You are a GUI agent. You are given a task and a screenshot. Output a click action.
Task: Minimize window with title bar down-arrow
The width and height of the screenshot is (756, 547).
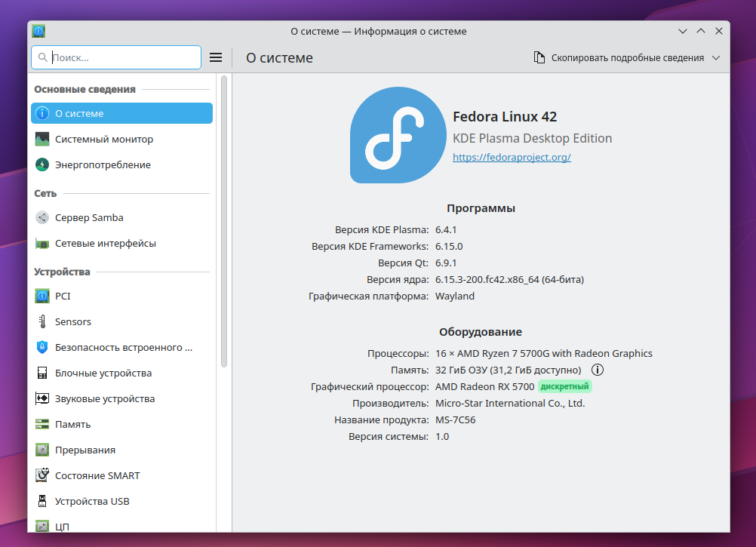tap(683, 32)
